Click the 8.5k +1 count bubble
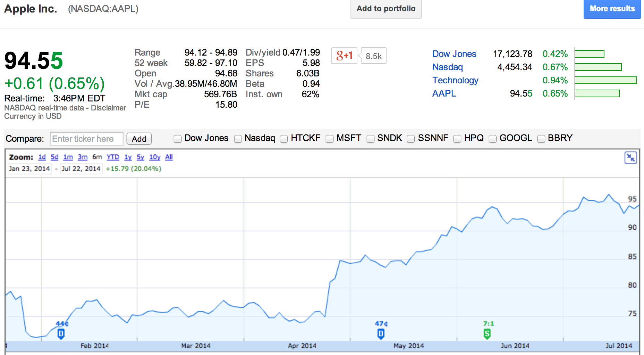644x355 pixels. pyautogui.click(x=373, y=56)
